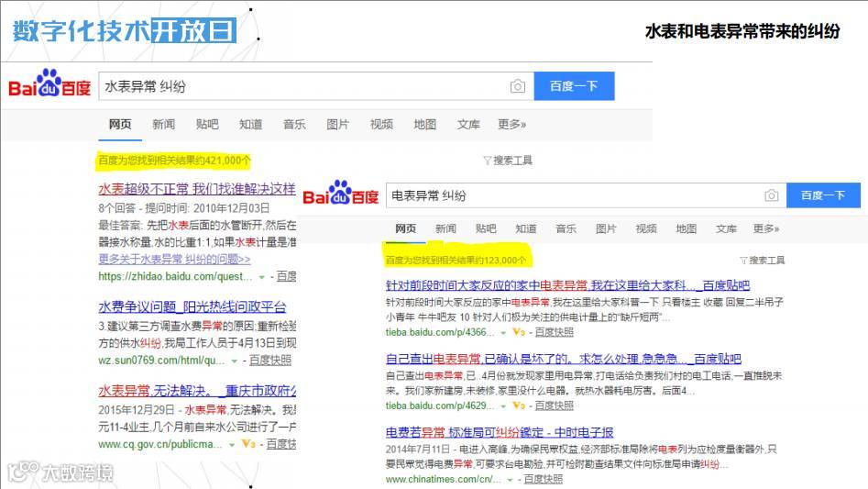Open the 新闻 tab in the water meter search
This screenshot has width=868, height=489.
(164, 124)
